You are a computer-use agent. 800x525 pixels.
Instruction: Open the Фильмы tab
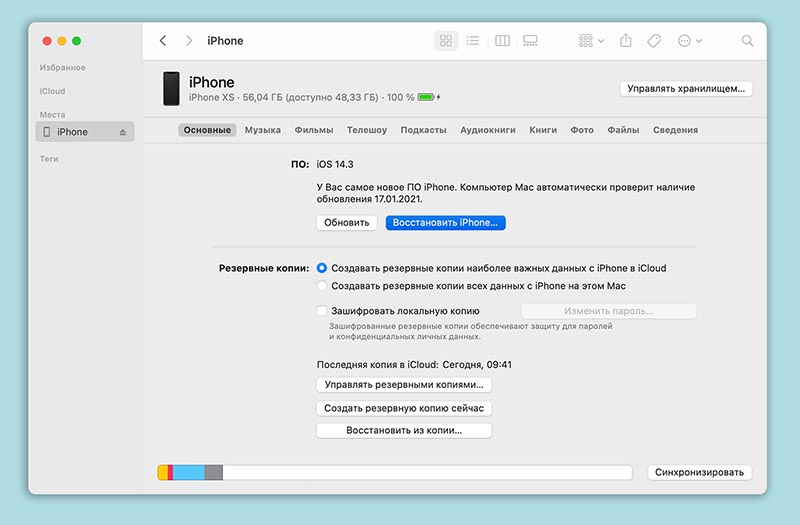[x=314, y=130]
